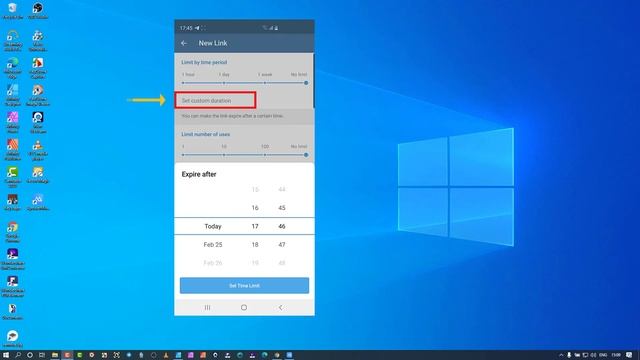Pick minute 45 in the time picker

[282, 208]
